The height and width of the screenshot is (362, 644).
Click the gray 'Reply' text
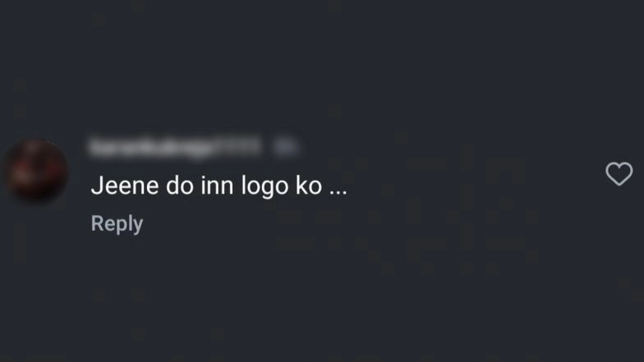point(117,224)
